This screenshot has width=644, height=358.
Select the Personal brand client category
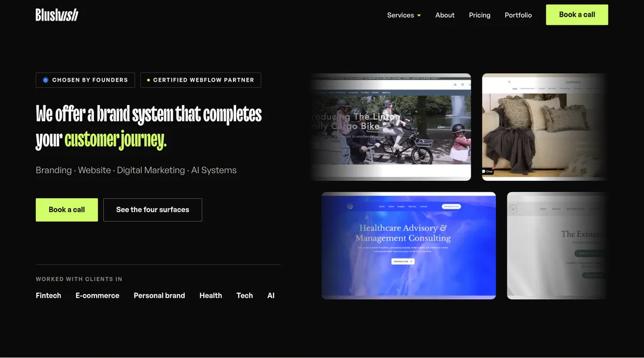click(159, 295)
